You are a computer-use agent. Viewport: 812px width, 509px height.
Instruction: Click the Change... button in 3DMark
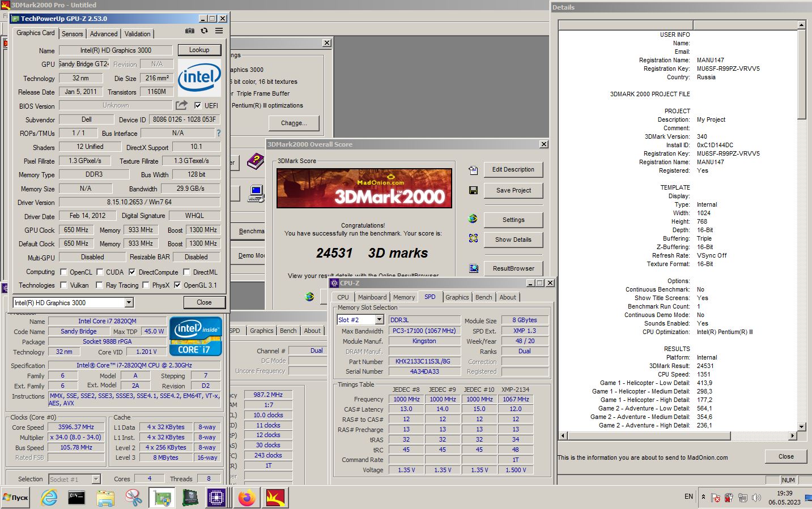coord(294,123)
